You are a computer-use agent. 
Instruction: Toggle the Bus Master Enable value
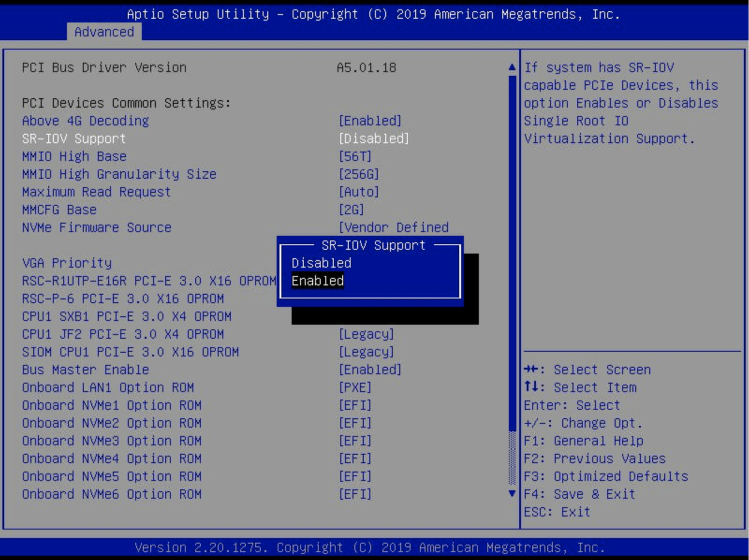370,370
